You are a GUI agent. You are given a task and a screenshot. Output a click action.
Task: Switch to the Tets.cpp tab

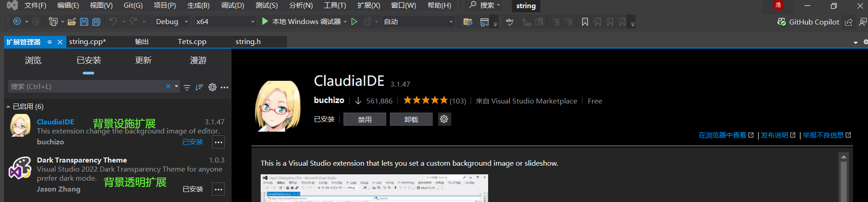192,41
